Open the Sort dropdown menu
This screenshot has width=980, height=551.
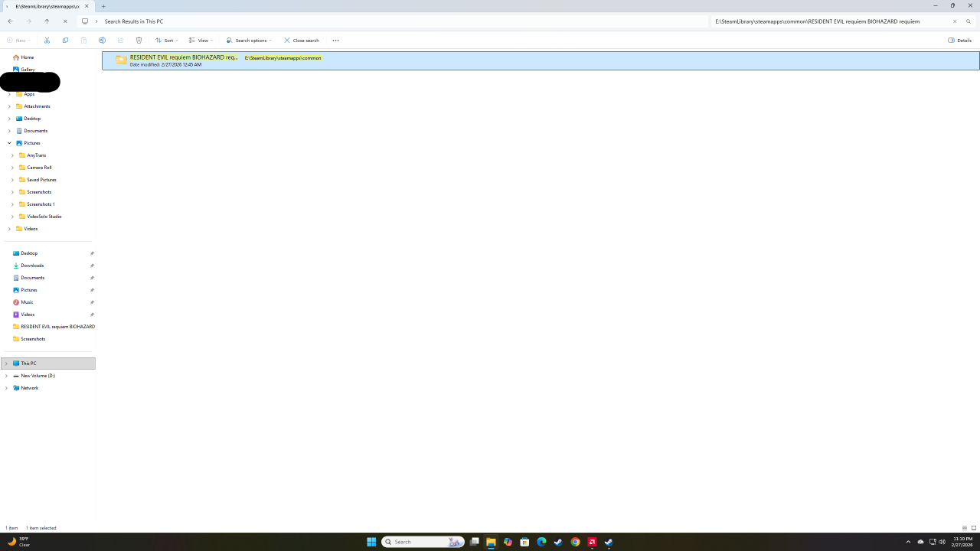coord(166,41)
